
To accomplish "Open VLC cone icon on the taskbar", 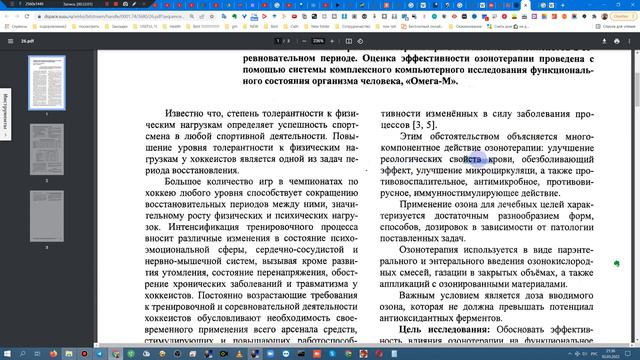I will click(x=239, y=353).
